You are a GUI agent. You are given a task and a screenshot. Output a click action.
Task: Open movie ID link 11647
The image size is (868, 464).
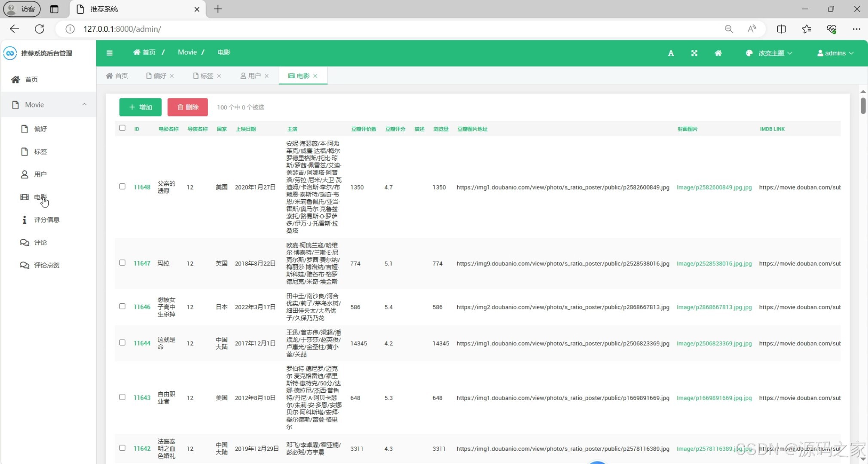point(142,263)
